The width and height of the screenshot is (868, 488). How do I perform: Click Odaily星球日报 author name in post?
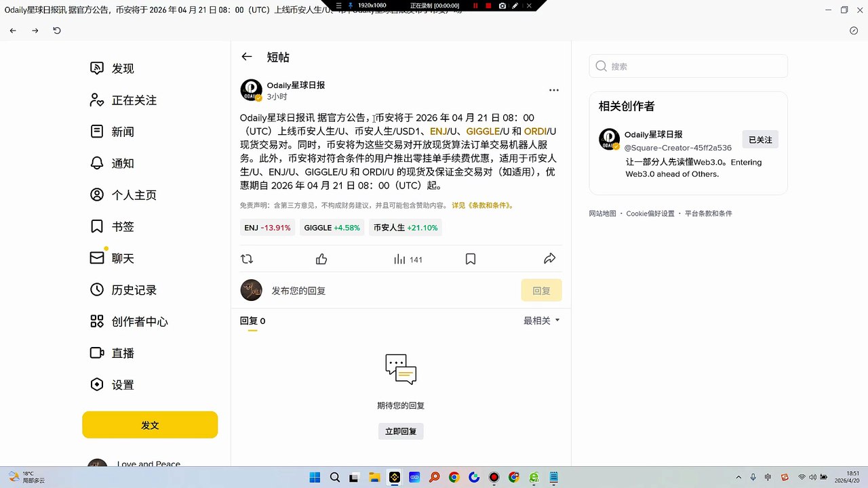point(296,85)
